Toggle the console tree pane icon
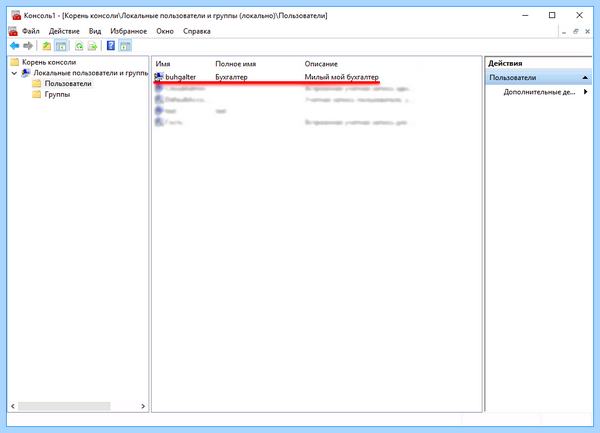 click(61, 46)
